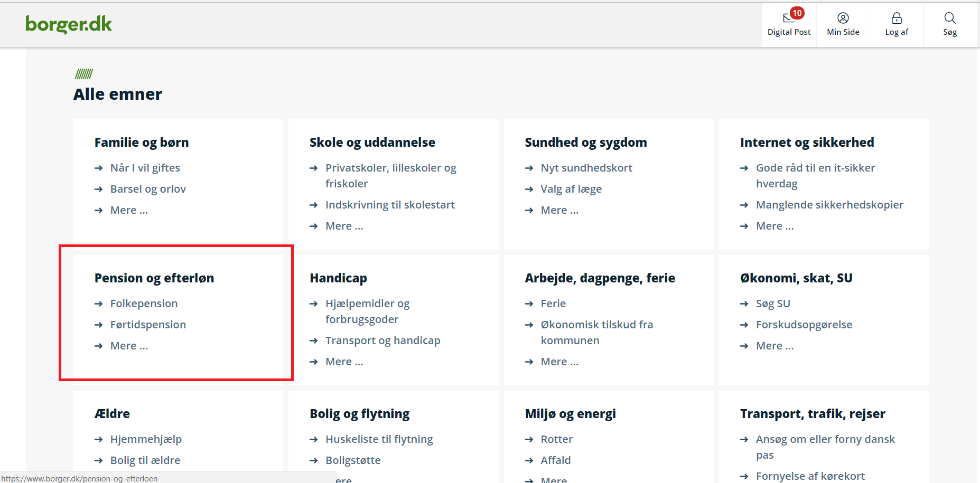980x483 pixels.
Task: Open Digital Post mail icon
Action: click(788, 18)
